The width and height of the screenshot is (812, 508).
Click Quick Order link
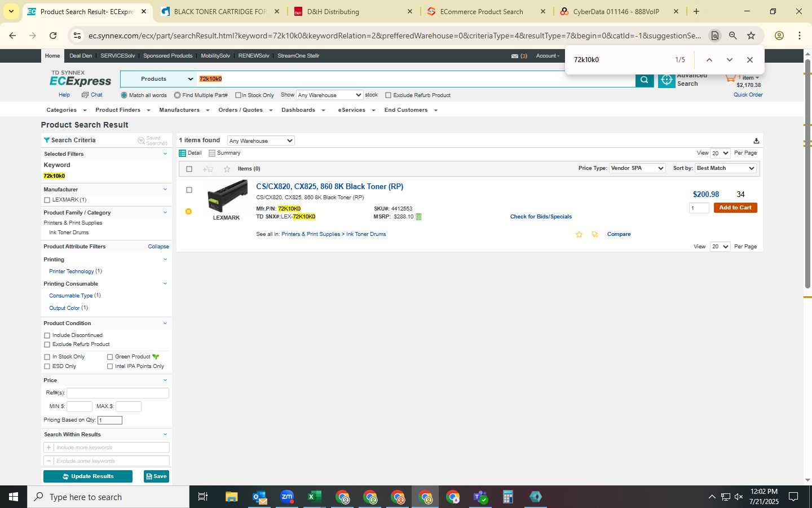(748, 95)
